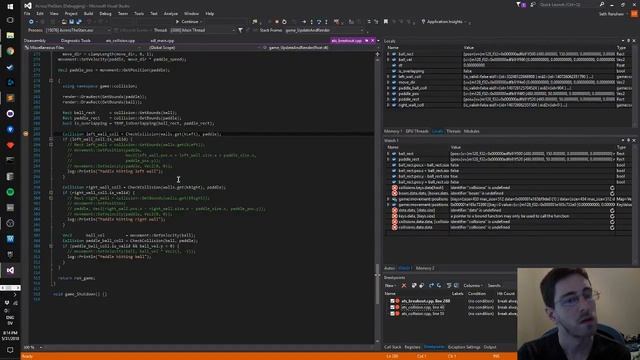Click the Type column header in Locals

[621, 48]
